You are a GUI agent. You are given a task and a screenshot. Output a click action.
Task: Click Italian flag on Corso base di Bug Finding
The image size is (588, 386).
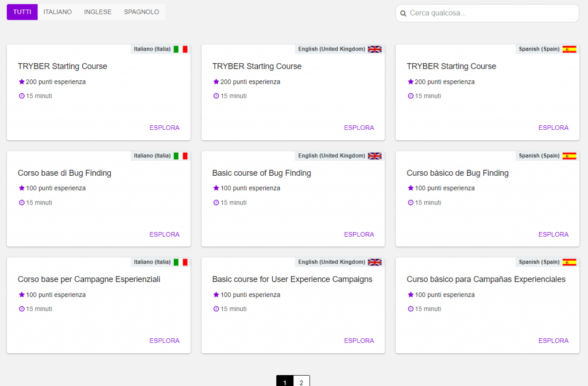[x=180, y=156]
